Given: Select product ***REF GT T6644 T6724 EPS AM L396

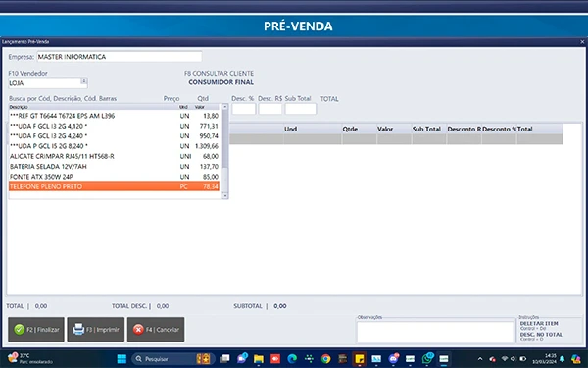Looking at the screenshot, I should click(114, 116).
